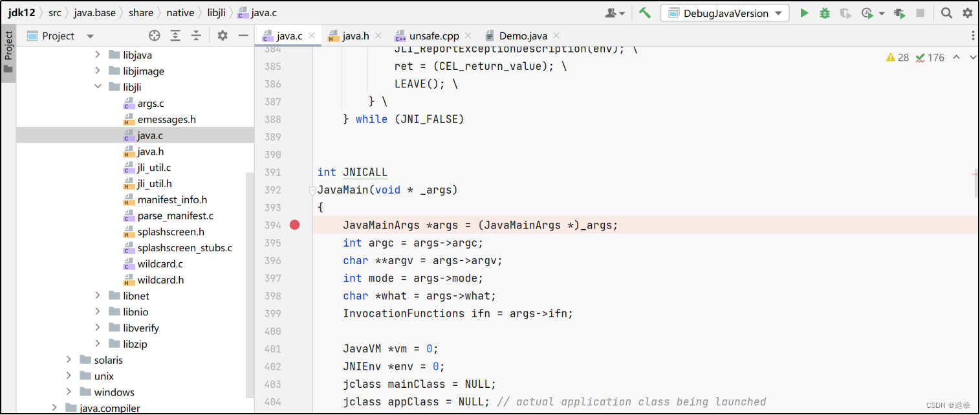Click Select Opened File target icon
Viewport: 980px width, 415px height.
coord(154,36)
